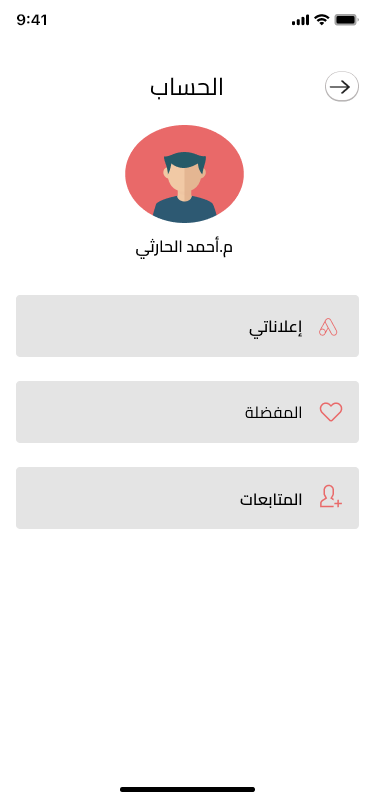Tap the cellular signal bars icon
This screenshot has width=375, height=812.
(300, 21)
